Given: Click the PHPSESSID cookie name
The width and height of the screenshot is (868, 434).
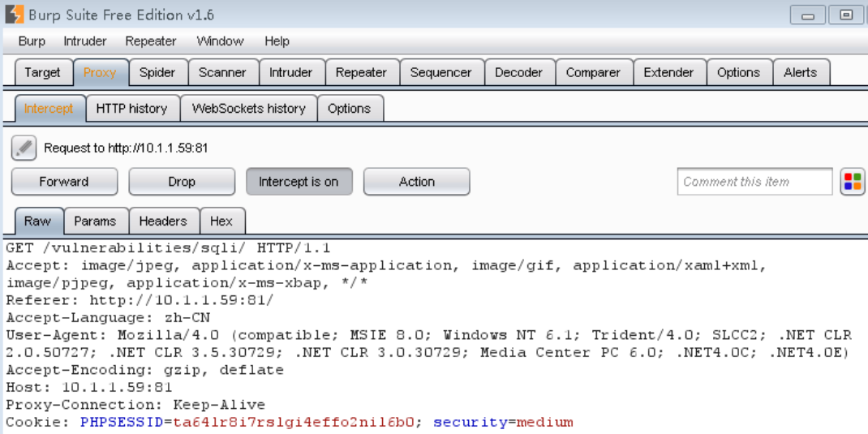Looking at the screenshot, I should tap(122, 423).
